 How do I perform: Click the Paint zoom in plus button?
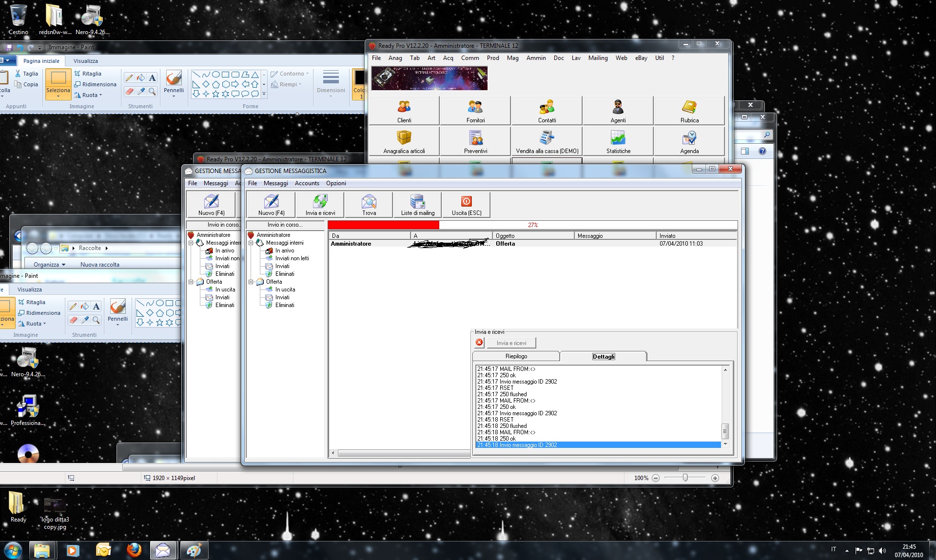(715, 478)
